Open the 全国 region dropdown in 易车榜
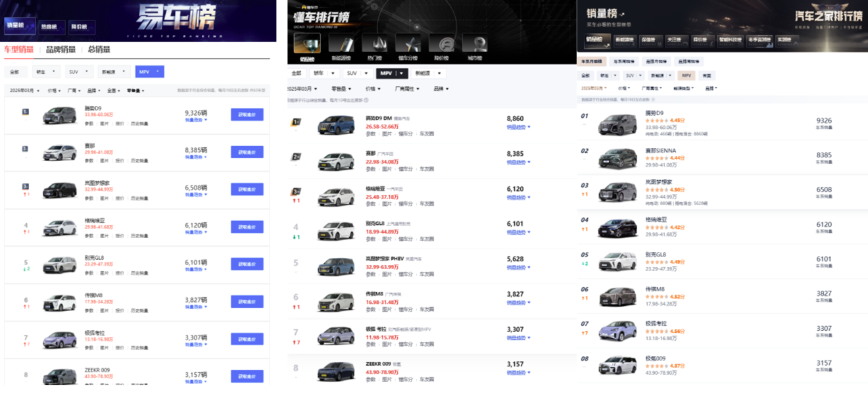This screenshot has width=868, height=394. (114, 91)
